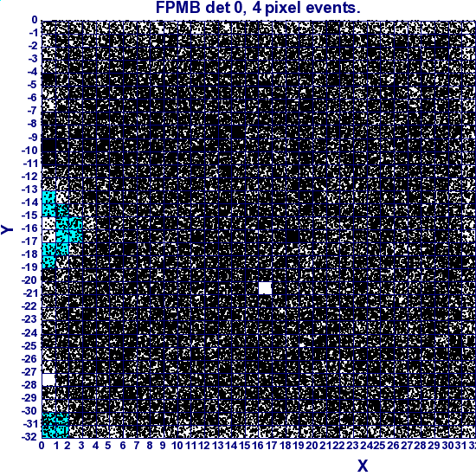Select the cyan cell in the bottom-left corner, Y -32
Screen dimensions: 476x476
click(48, 432)
